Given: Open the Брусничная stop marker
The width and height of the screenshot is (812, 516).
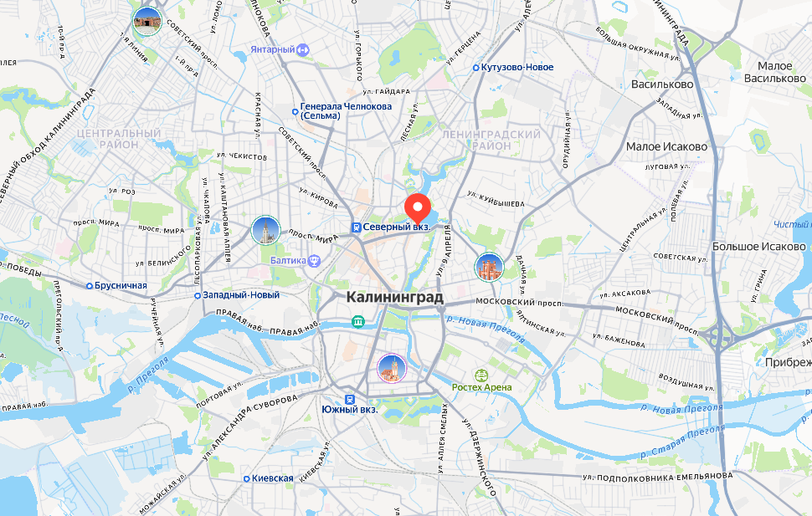Looking at the screenshot, I should click(x=89, y=286).
